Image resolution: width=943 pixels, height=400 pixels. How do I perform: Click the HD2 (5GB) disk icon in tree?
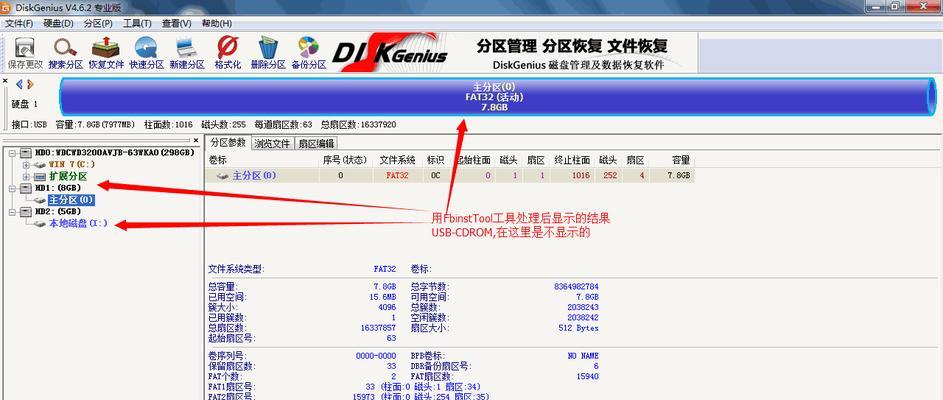pyautogui.click(x=26, y=212)
